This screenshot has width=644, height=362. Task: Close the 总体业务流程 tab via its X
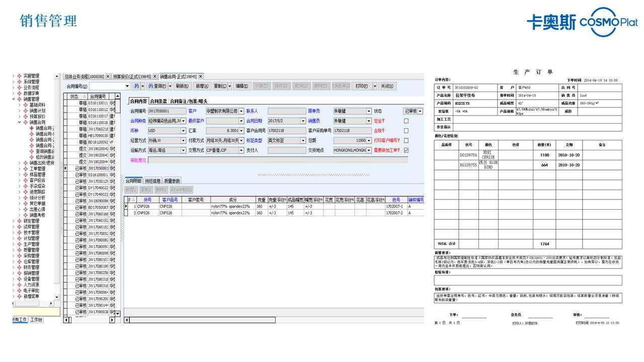108,76
